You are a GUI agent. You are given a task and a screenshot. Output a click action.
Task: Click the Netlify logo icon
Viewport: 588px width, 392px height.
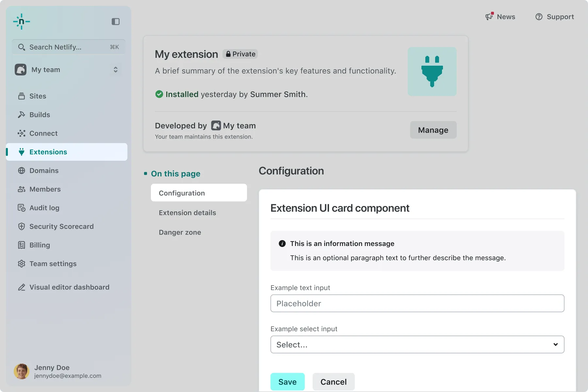pos(22,22)
